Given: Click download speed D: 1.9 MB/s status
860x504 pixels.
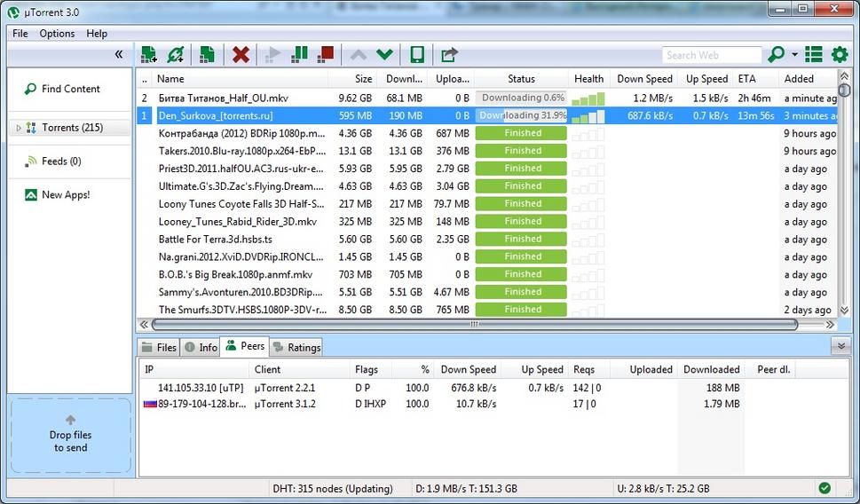Looking at the screenshot, I should [466, 489].
